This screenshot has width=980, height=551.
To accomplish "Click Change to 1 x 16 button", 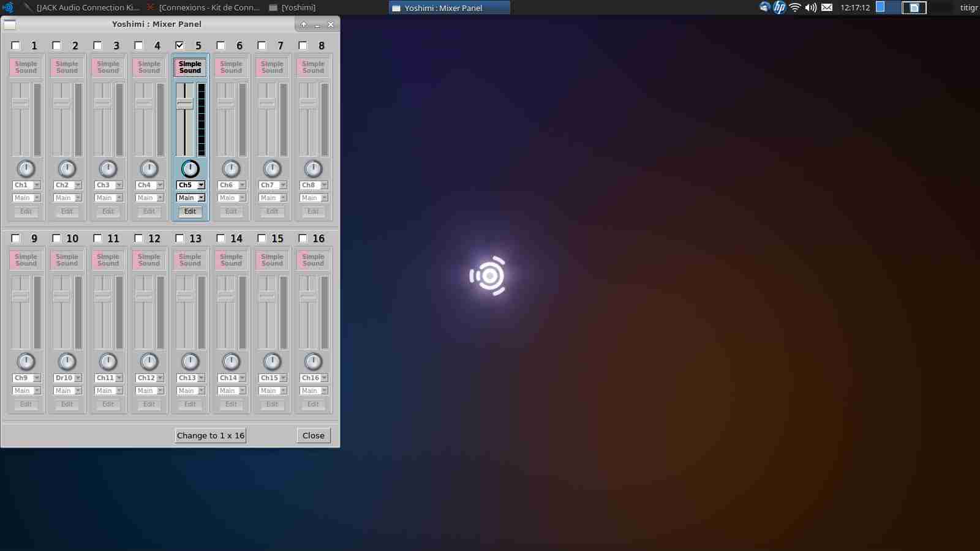I will click(210, 435).
